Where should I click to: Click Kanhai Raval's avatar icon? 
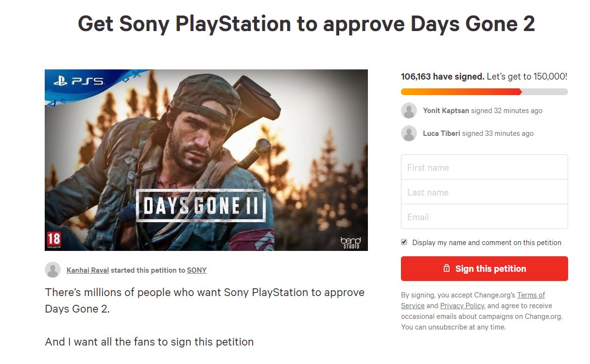coord(53,270)
